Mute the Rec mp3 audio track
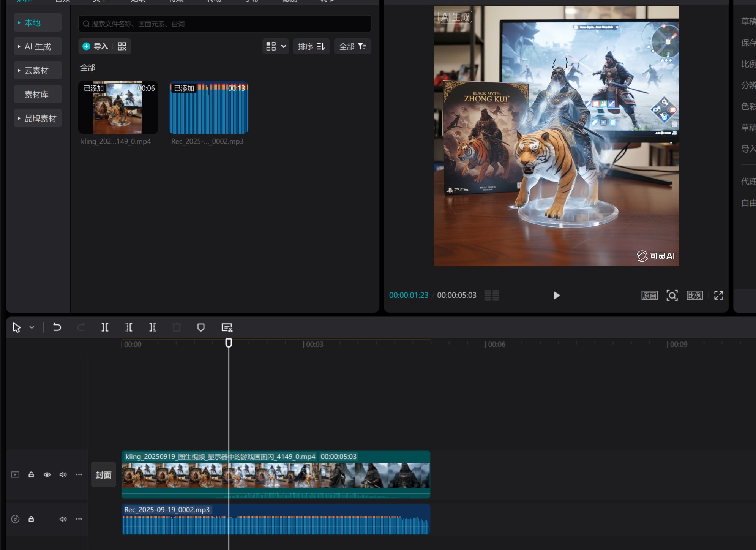Viewport: 756px width, 550px height. pyautogui.click(x=63, y=519)
